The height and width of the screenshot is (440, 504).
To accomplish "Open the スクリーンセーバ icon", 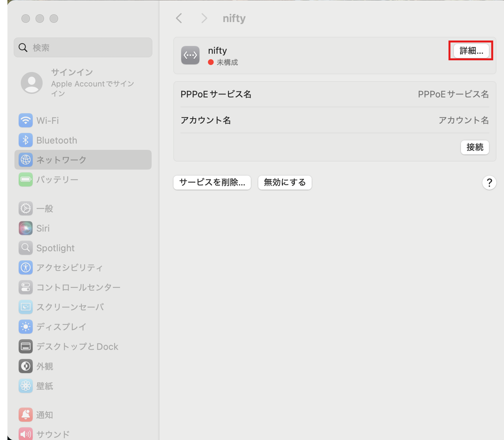I will point(26,307).
